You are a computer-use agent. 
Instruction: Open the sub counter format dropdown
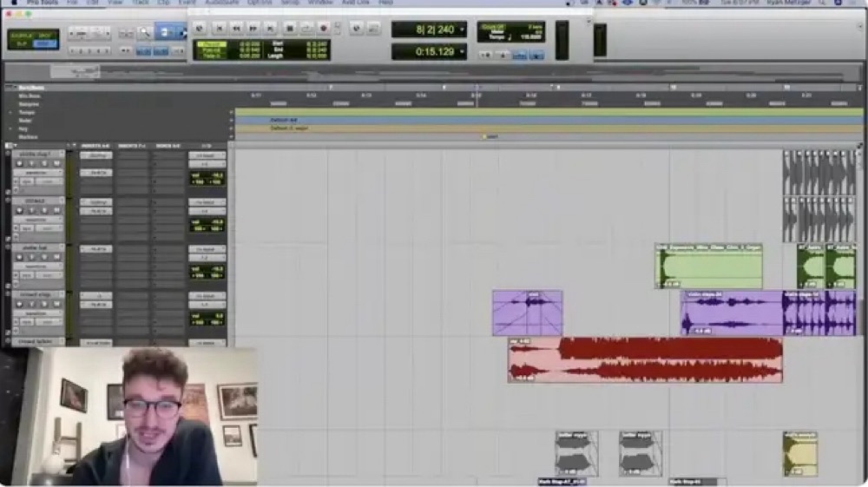461,52
